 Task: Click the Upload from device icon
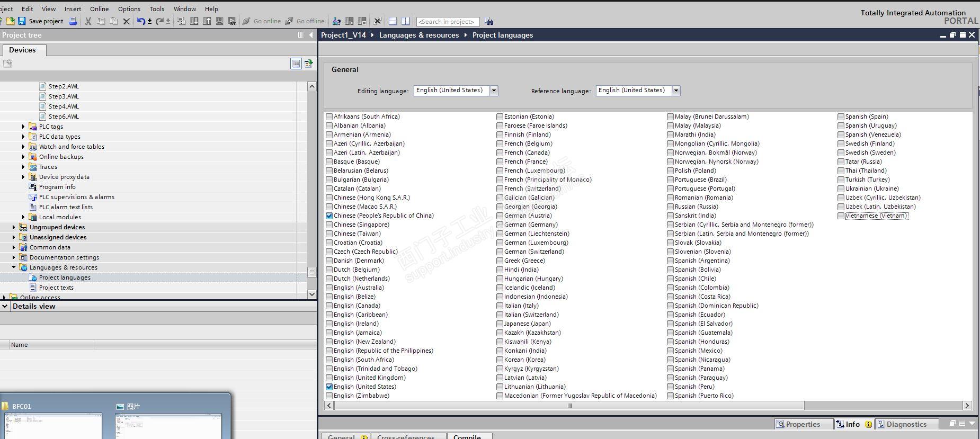point(207,21)
